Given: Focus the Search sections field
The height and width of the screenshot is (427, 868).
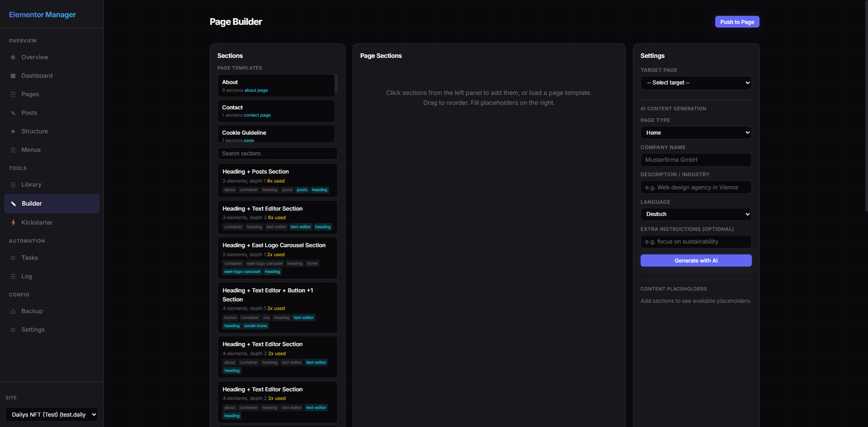Looking at the screenshot, I should (x=277, y=154).
